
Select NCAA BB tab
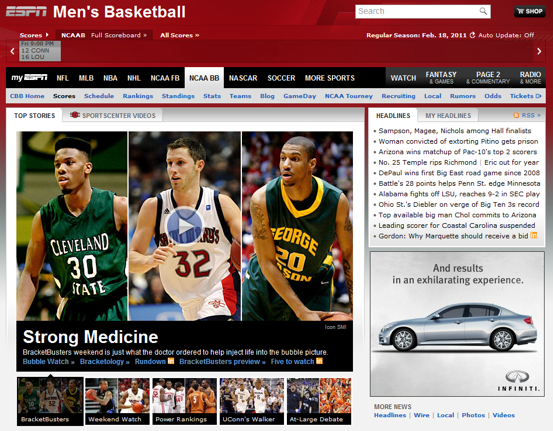(204, 78)
